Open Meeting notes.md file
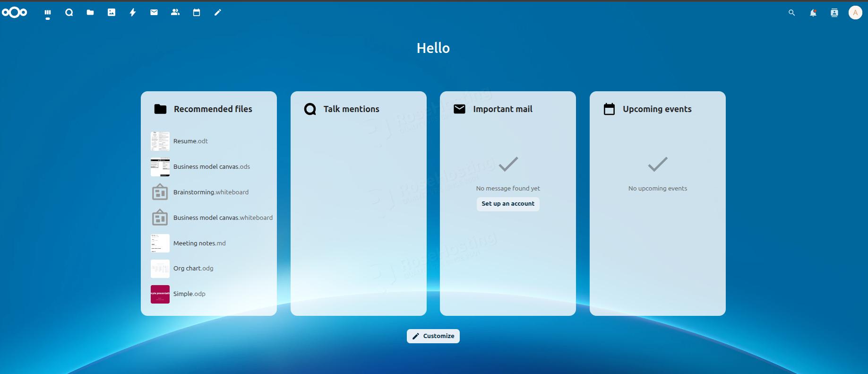The height and width of the screenshot is (374, 868). pyautogui.click(x=199, y=244)
